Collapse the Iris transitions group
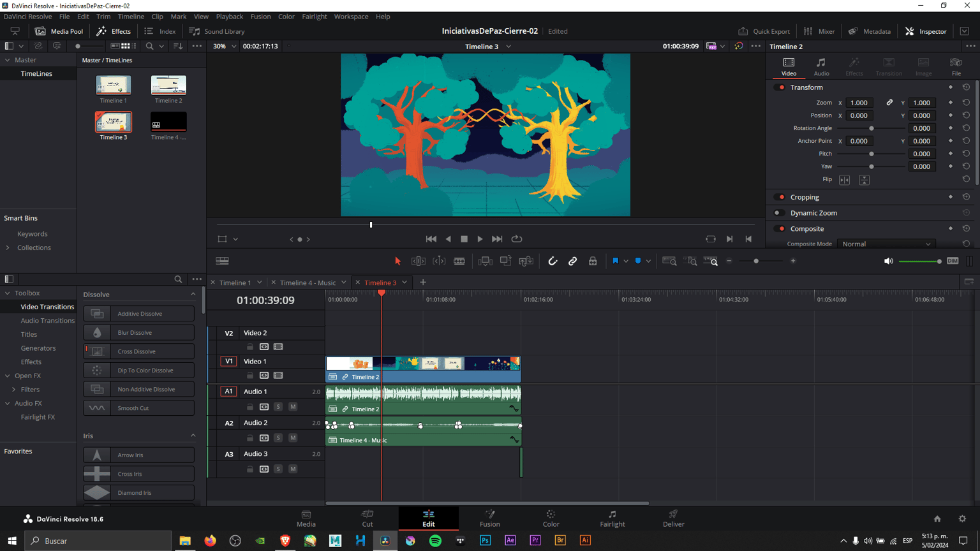 click(x=193, y=436)
